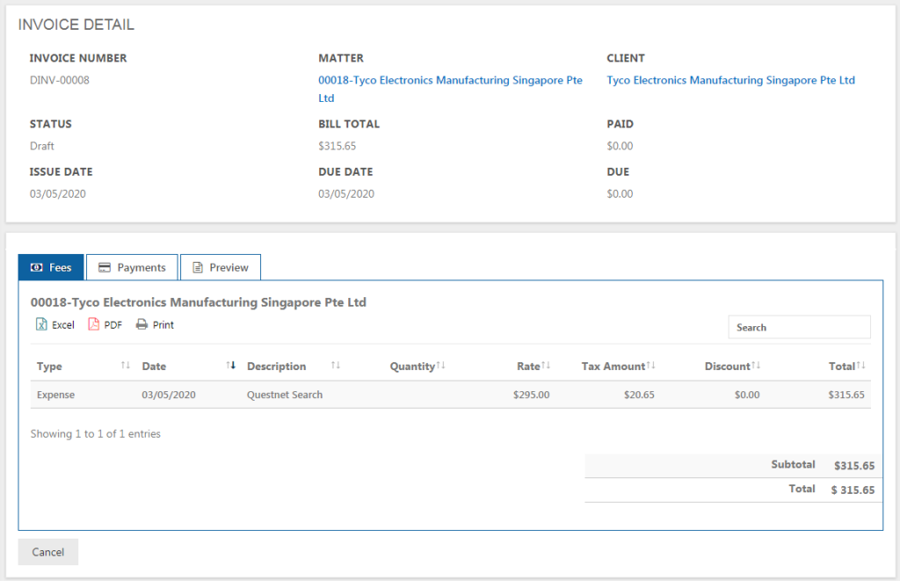Click the Cancel button

[48, 552]
